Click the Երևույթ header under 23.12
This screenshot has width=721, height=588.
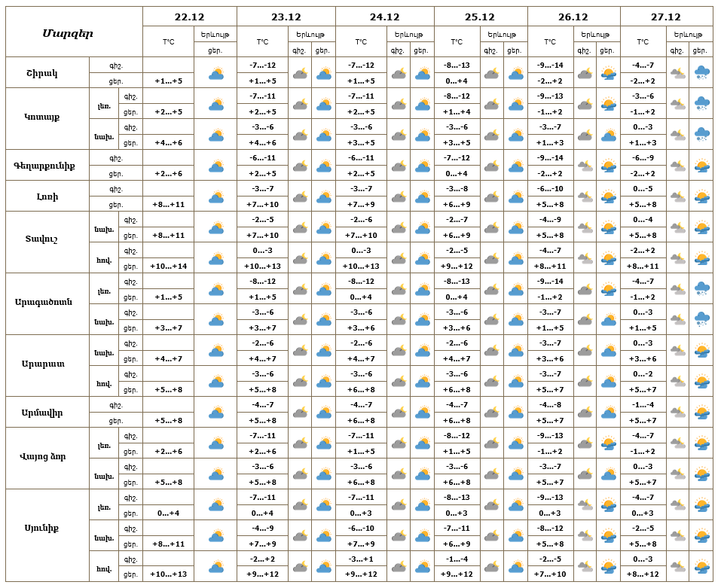point(312,34)
